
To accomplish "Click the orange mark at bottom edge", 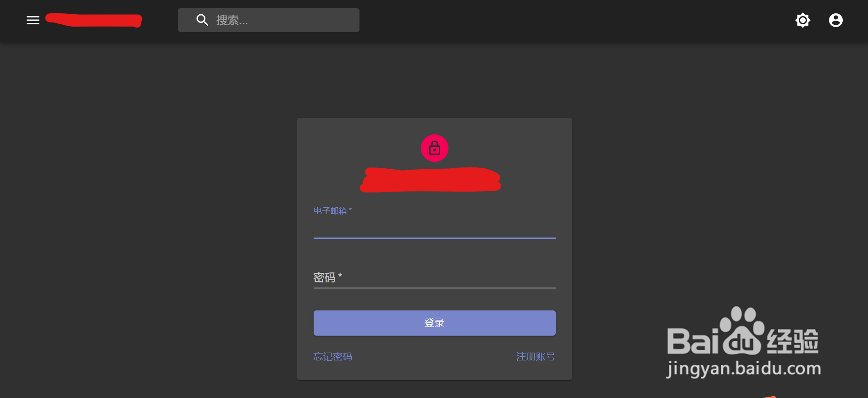I will tap(769, 397).
